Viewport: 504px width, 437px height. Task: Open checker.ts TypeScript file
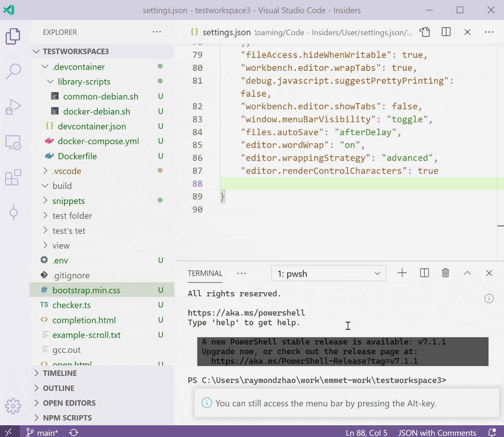102,305
